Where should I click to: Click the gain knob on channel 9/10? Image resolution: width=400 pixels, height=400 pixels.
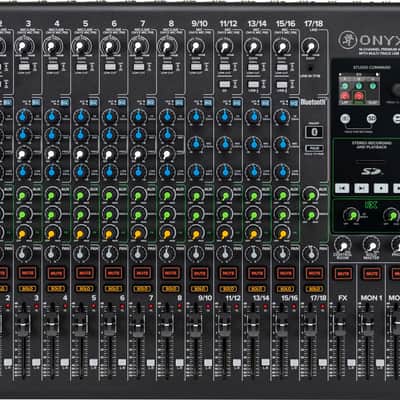pyautogui.click(x=196, y=47)
